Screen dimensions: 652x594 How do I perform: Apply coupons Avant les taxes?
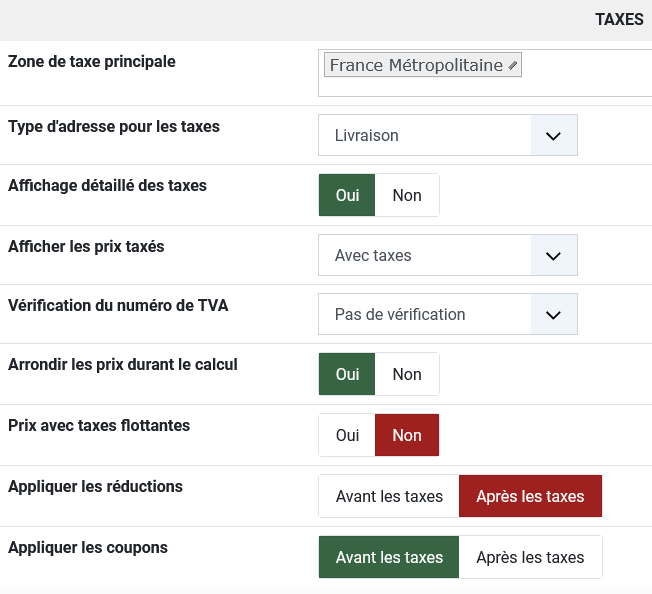pos(389,557)
